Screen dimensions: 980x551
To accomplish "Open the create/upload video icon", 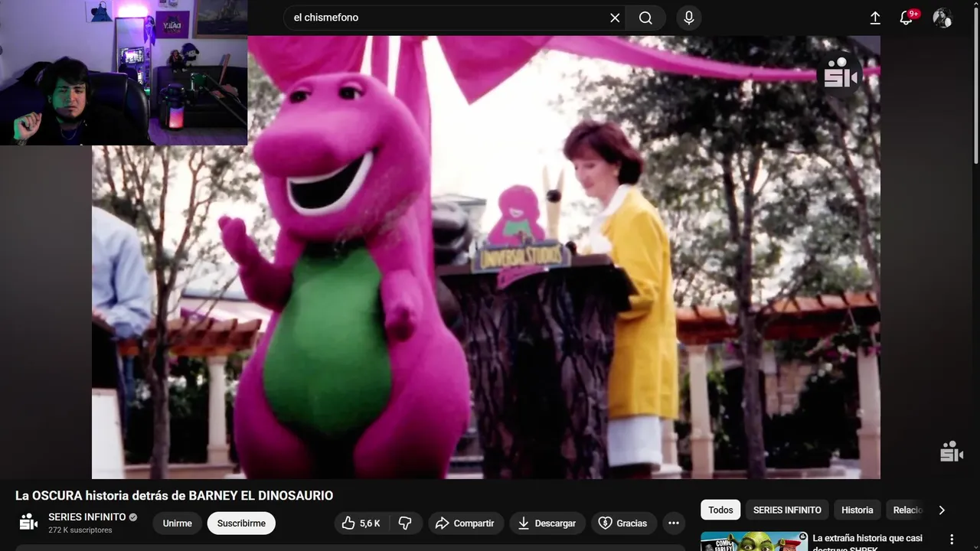I will coord(875,18).
